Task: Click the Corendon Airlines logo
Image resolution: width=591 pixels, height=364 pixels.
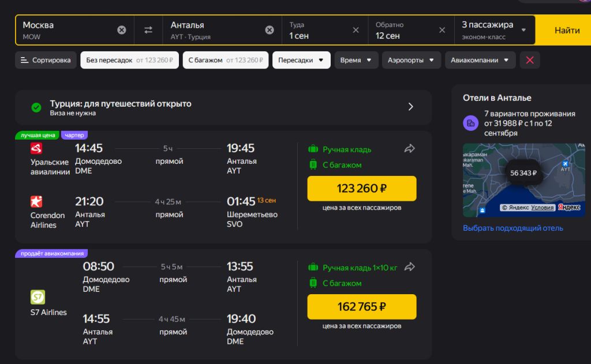Action: click(36, 201)
